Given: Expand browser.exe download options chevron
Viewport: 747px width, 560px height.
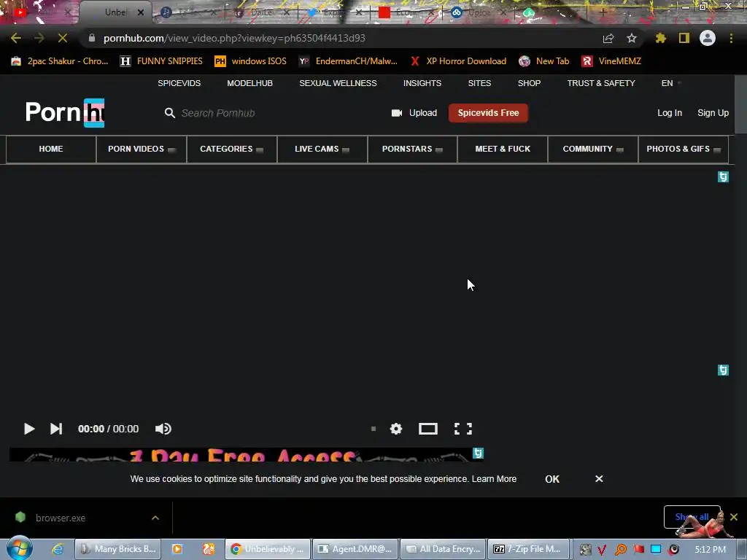Looking at the screenshot, I should [x=155, y=518].
